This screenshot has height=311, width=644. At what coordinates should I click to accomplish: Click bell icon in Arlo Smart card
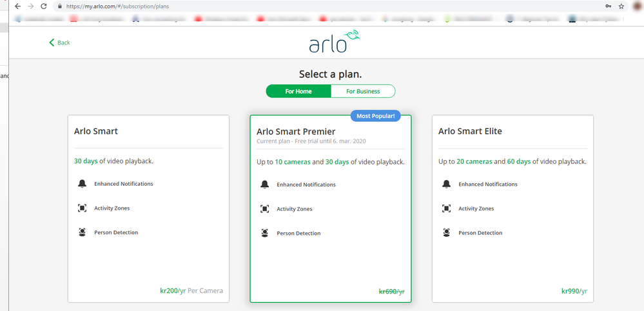click(x=82, y=184)
